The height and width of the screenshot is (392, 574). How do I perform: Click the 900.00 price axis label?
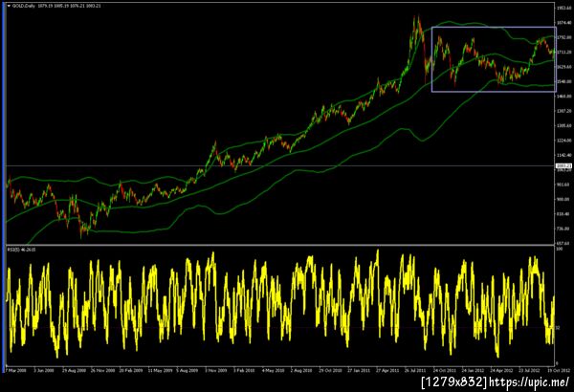(x=563, y=199)
